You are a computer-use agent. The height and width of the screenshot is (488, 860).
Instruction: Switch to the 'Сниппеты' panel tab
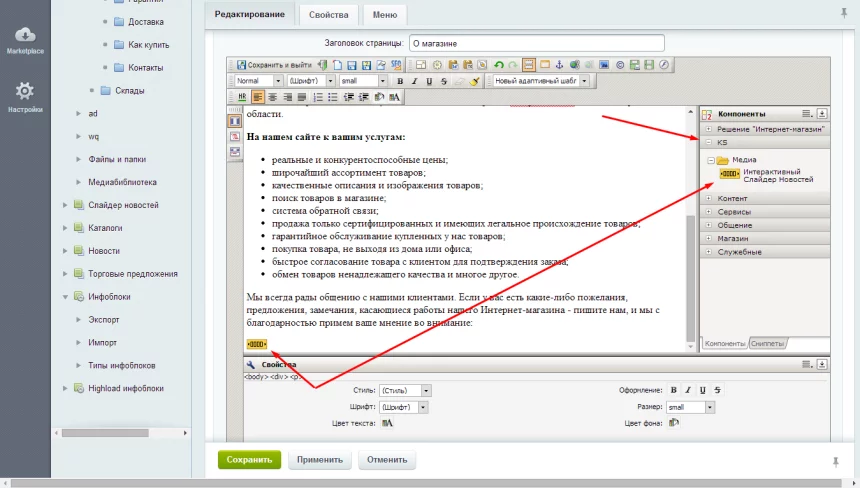tap(767, 343)
